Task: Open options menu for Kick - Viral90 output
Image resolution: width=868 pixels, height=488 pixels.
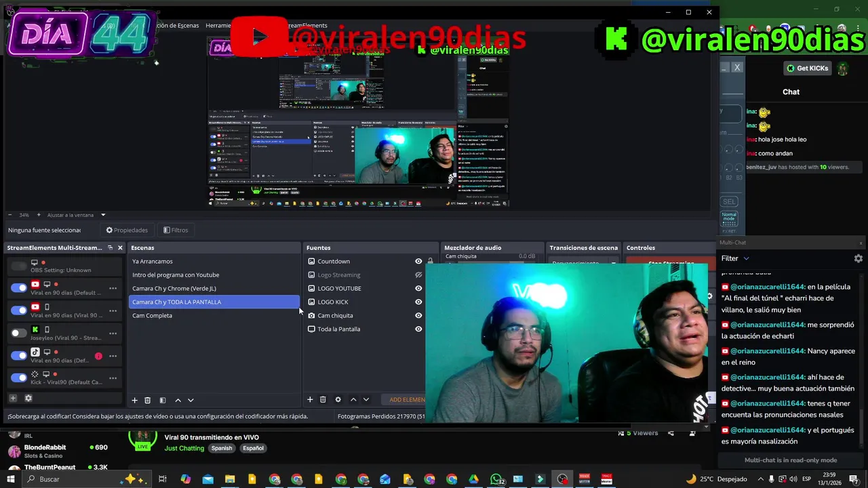Action: pyautogui.click(x=113, y=378)
